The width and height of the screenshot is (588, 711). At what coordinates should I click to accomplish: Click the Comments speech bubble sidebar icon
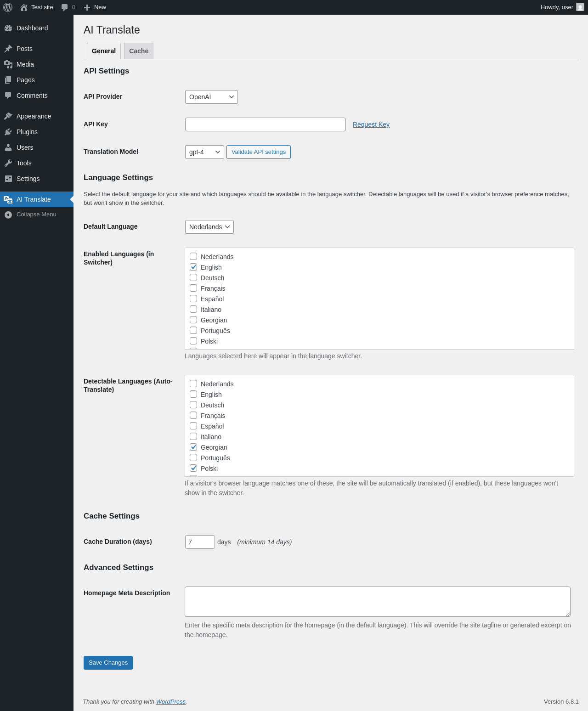click(8, 96)
